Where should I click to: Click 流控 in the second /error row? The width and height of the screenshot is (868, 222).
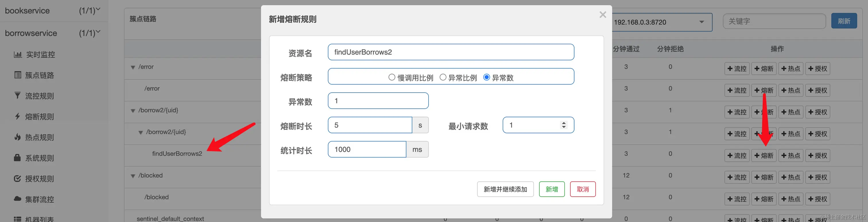tap(737, 90)
